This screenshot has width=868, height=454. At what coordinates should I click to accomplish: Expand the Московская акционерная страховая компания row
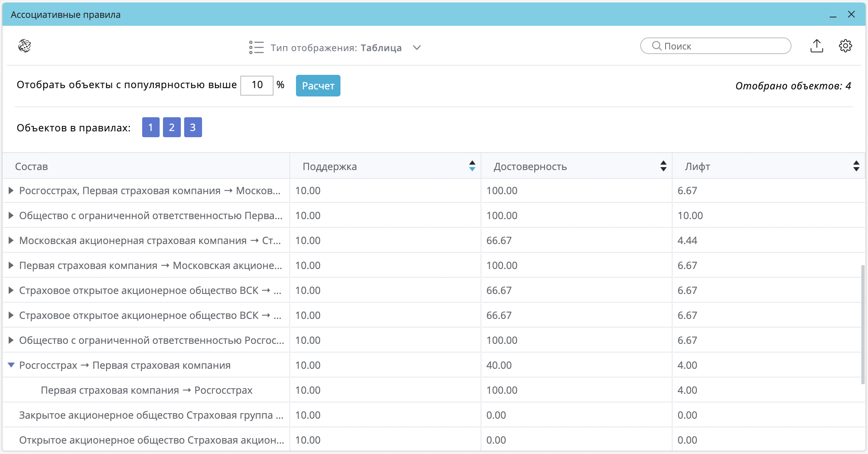point(11,240)
